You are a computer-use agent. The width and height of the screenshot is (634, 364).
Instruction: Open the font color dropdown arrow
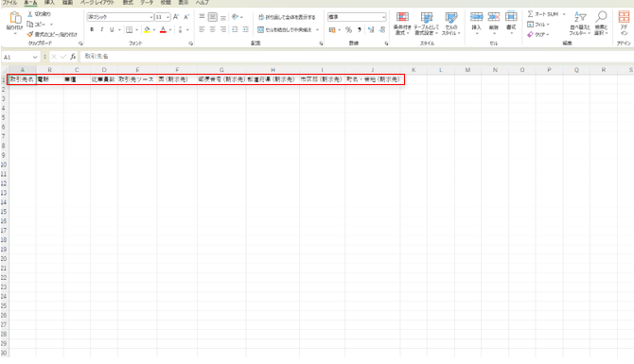pos(170,29)
